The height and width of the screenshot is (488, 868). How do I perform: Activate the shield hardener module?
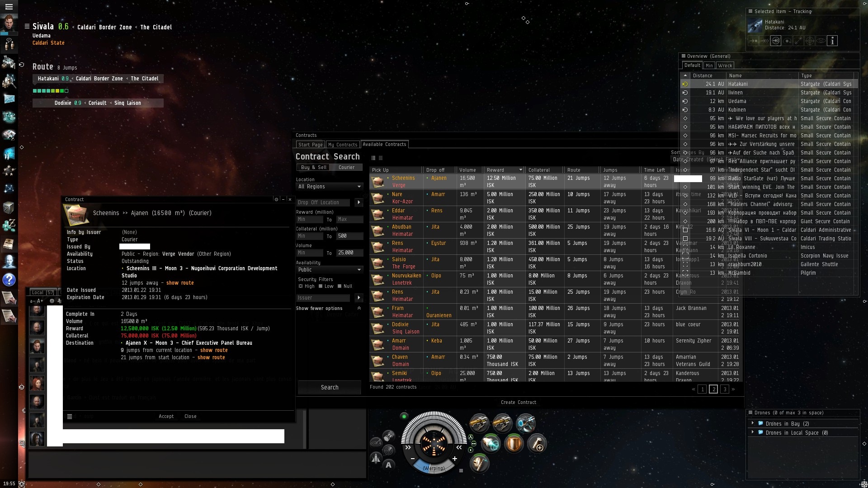pos(513,444)
